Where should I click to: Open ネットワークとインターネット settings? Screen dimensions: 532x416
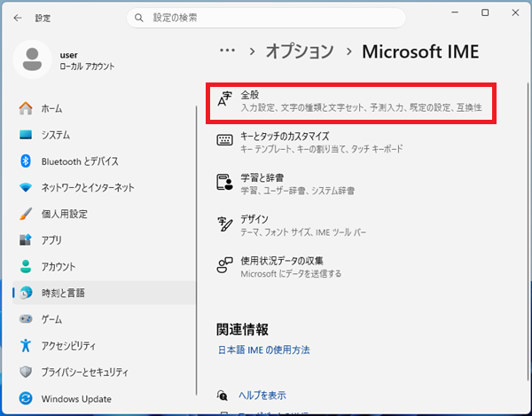point(87,187)
